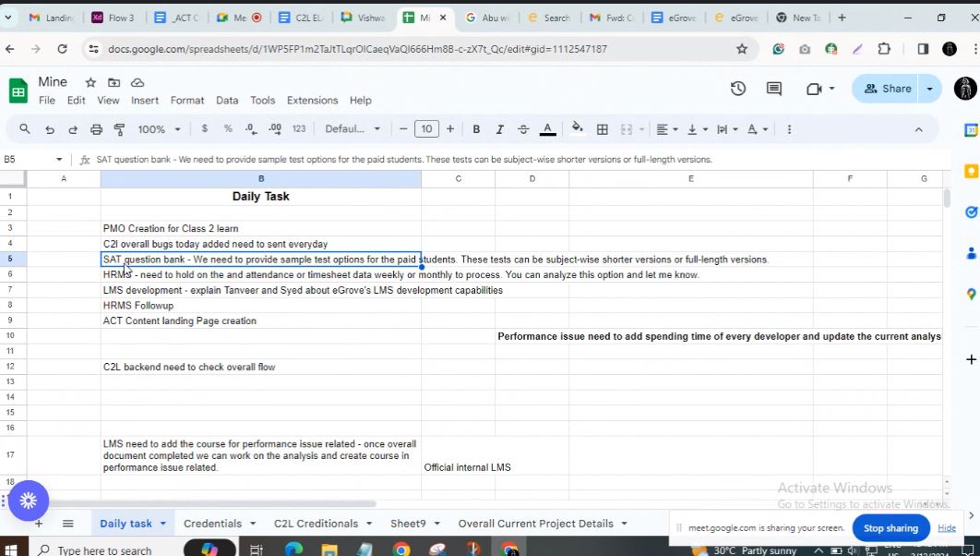This screenshot has width=980, height=556.
Task: Open horizontal align dropdown
Action: [667, 128]
